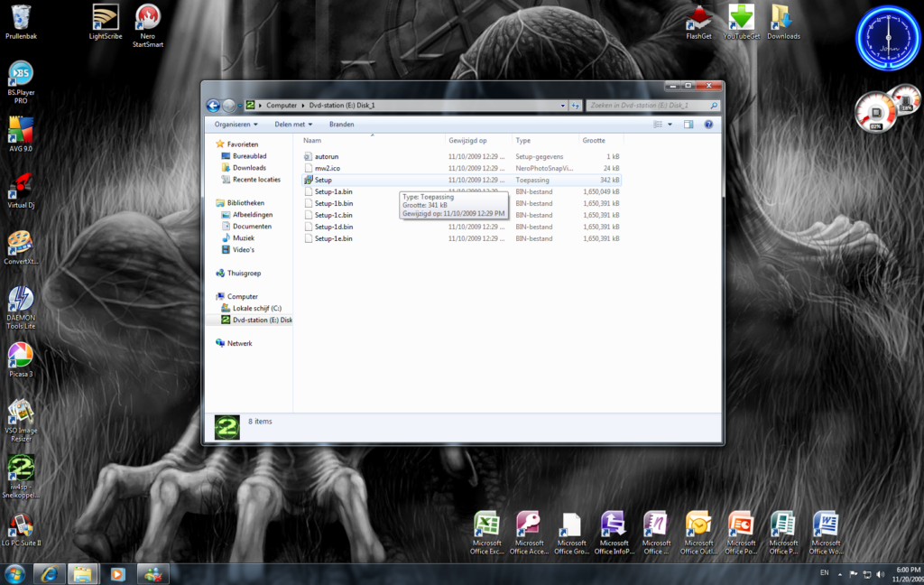Open Explorer help question mark icon
Screen dimensions: 924x585
pos(708,125)
